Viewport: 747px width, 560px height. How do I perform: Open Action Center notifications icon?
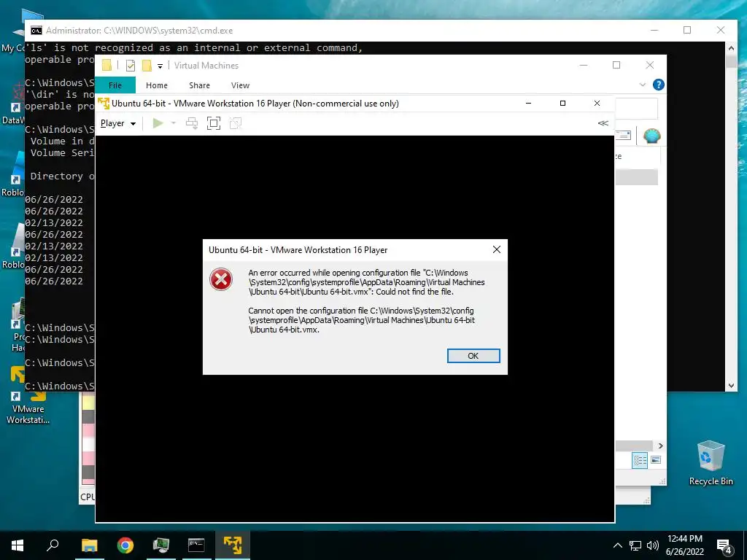pyautogui.click(x=724, y=545)
